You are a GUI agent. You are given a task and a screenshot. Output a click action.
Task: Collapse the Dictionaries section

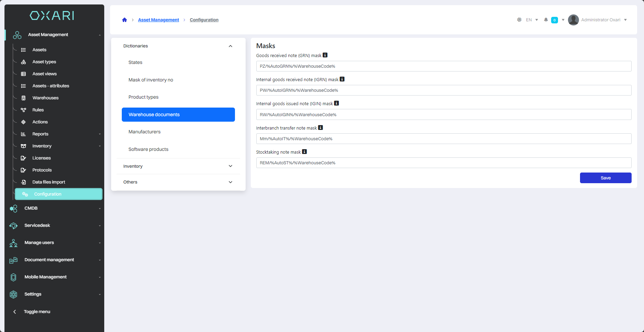pos(230,46)
